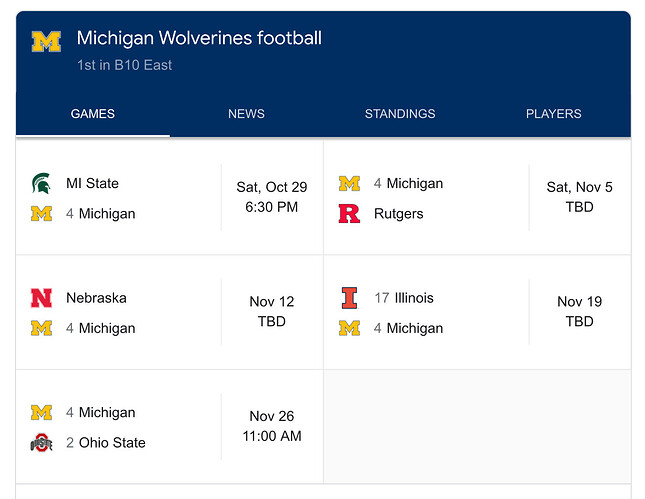
Task: Click the Nebraska team name
Action: tap(96, 298)
